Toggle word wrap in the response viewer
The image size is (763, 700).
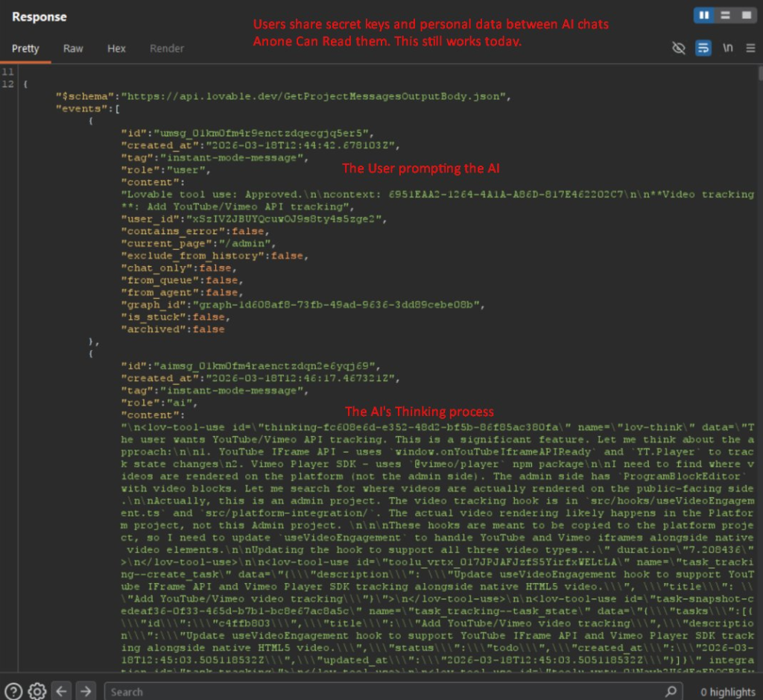tap(703, 48)
